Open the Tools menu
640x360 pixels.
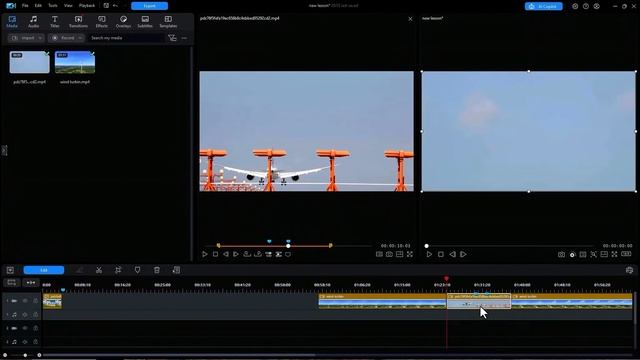(x=53, y=6)
